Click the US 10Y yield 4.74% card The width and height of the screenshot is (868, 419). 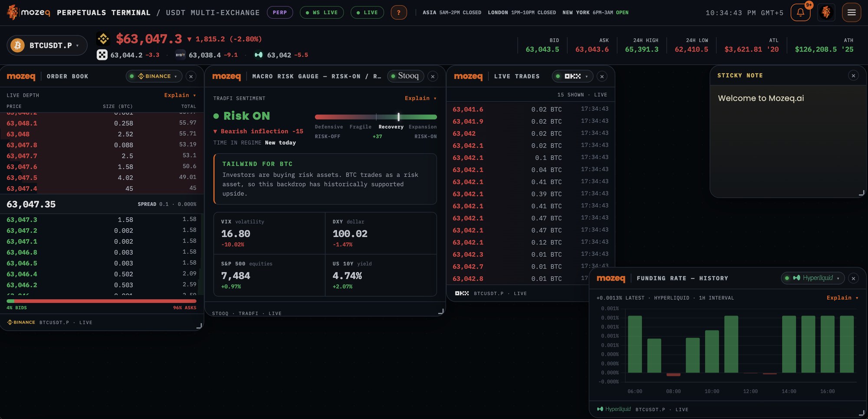click(381, 275)
